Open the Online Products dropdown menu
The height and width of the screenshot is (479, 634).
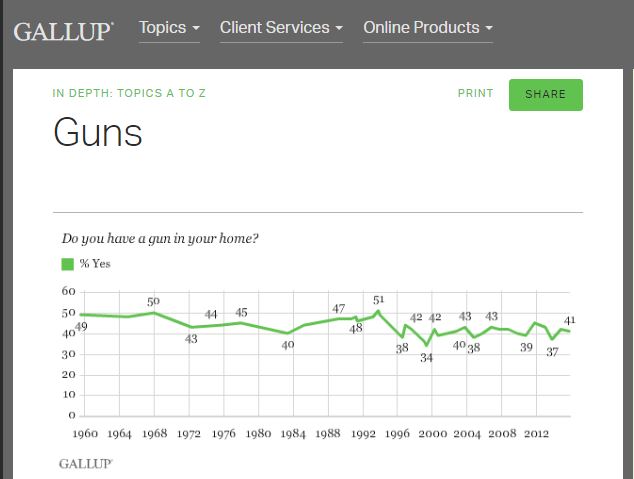(x=428, y=28)
